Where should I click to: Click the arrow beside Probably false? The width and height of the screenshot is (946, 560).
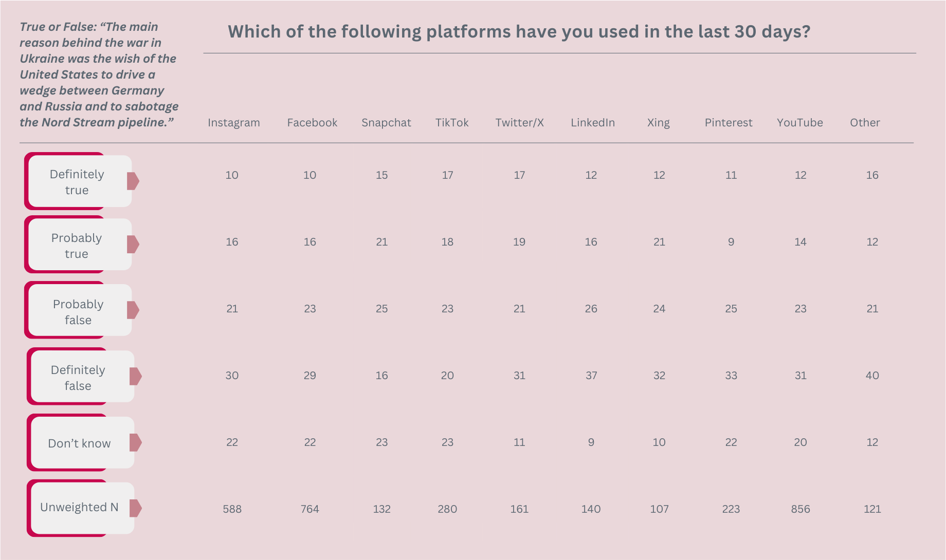point(133,310)
